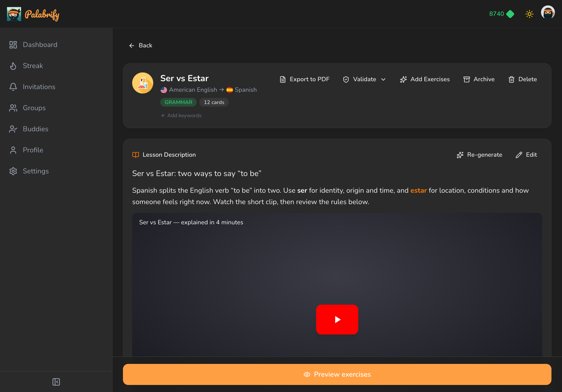
Task: Click Add Exercises
Action: [425, 79]
